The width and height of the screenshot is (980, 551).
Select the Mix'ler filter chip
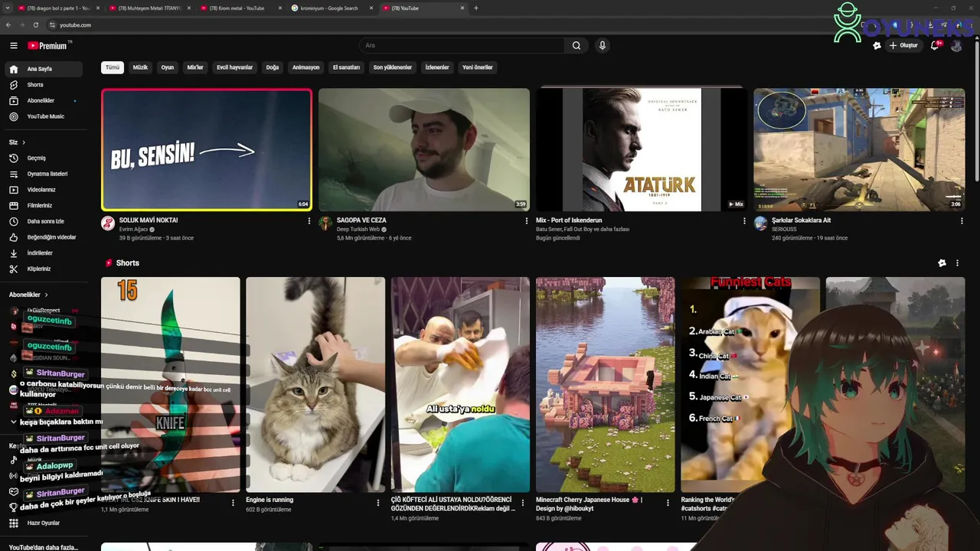[195, 67]
